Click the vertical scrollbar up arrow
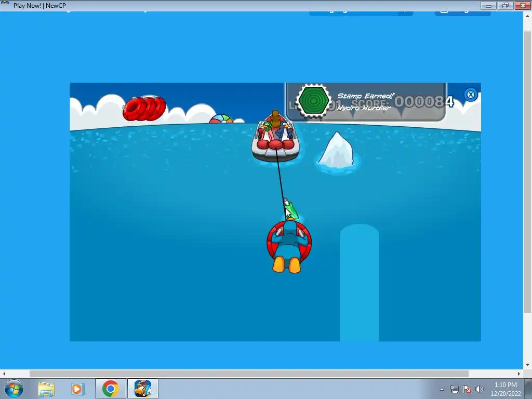This screenshot has height=399, width=532. coord(528,15)
